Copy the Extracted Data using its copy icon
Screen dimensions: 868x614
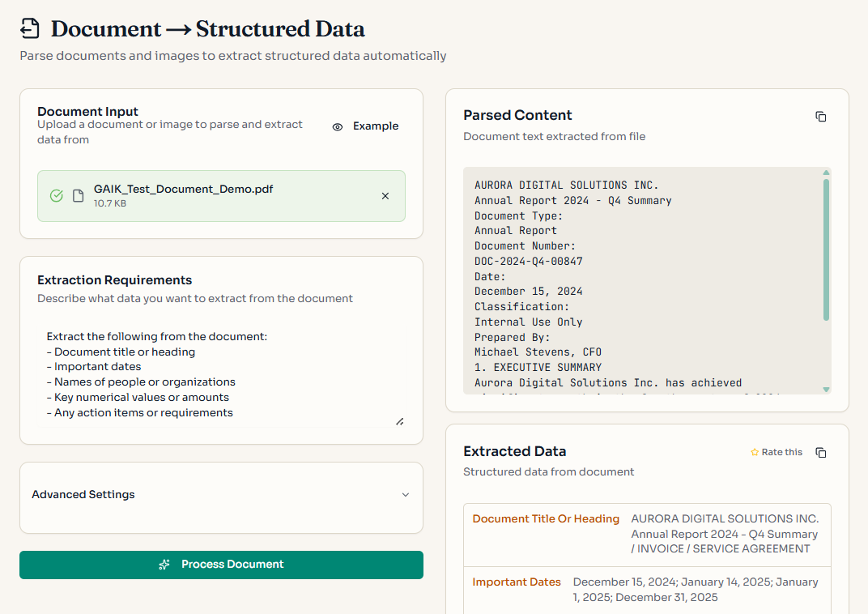coord(820,452)
